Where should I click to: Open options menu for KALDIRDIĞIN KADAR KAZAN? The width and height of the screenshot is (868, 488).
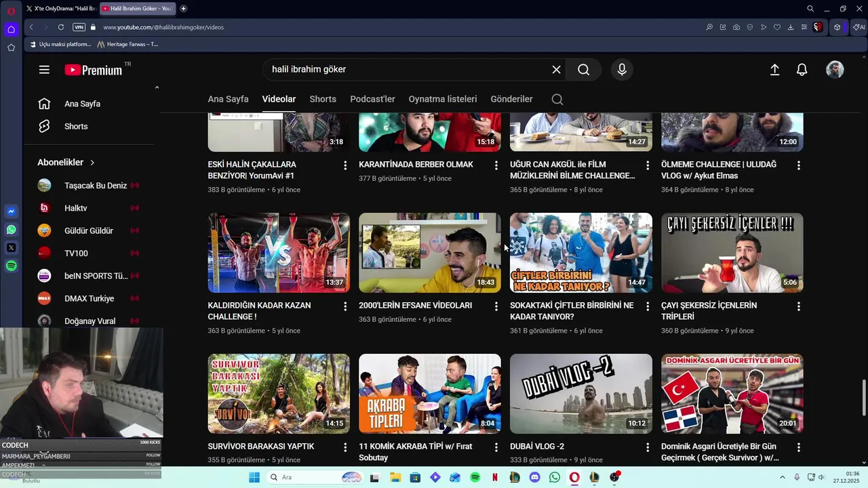[344, 306]
